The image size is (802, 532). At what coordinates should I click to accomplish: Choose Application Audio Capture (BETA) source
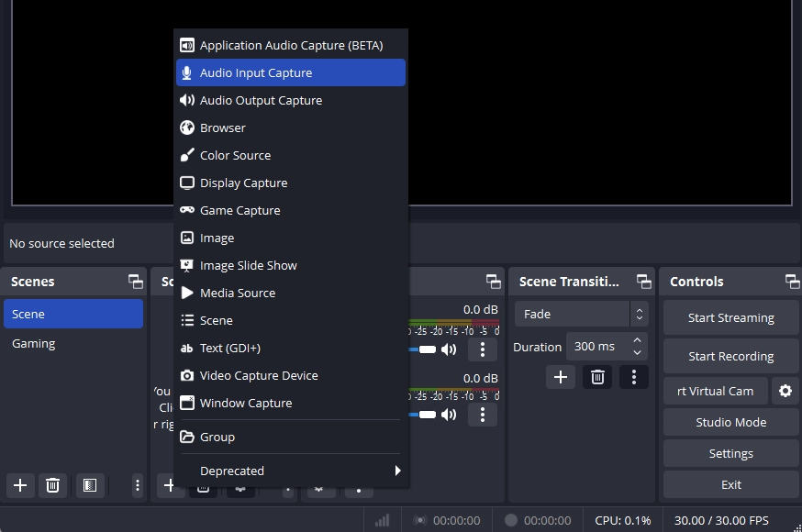(291, 46)
